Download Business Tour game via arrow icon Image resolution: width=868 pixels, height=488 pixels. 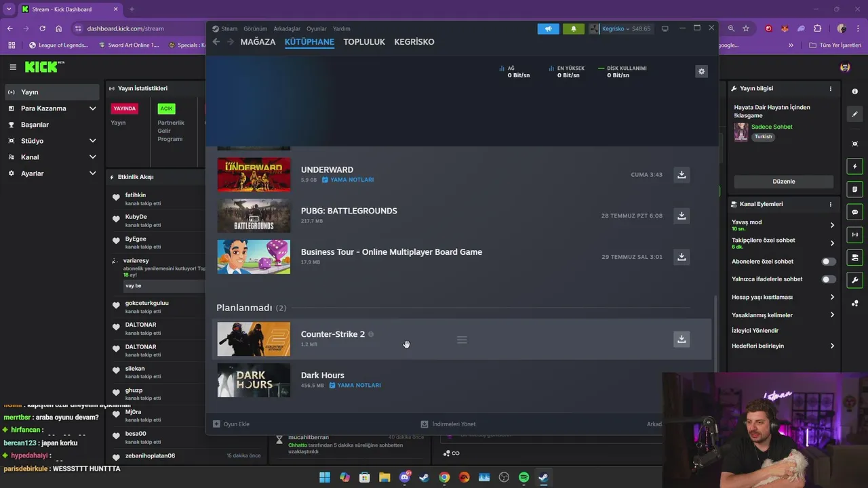click(682, 257)
